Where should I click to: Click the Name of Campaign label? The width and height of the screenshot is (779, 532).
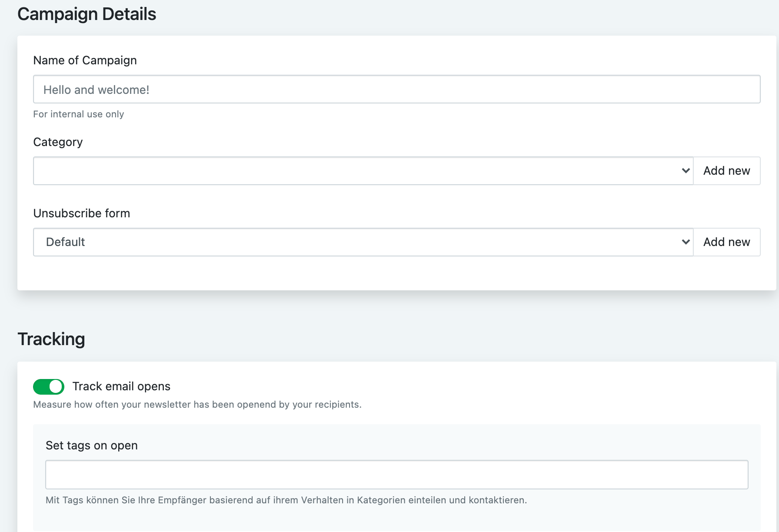point(85,60)
